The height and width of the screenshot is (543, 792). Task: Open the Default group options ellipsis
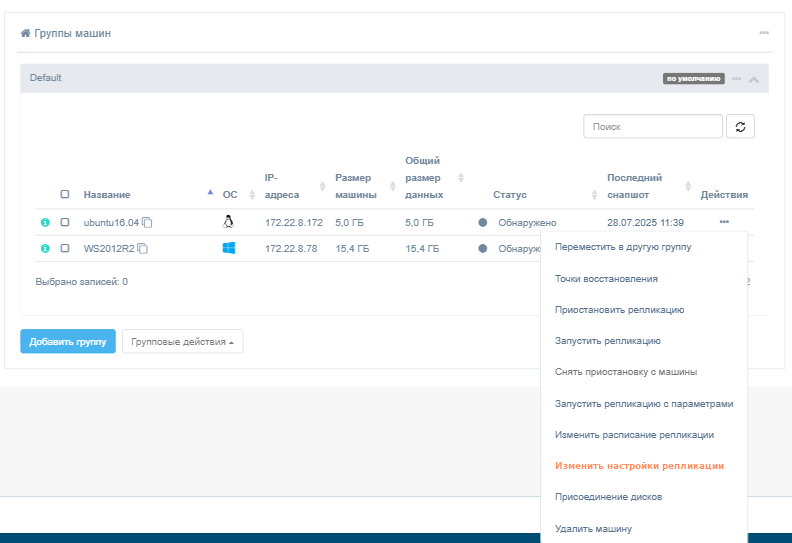[x=736, y=78]
